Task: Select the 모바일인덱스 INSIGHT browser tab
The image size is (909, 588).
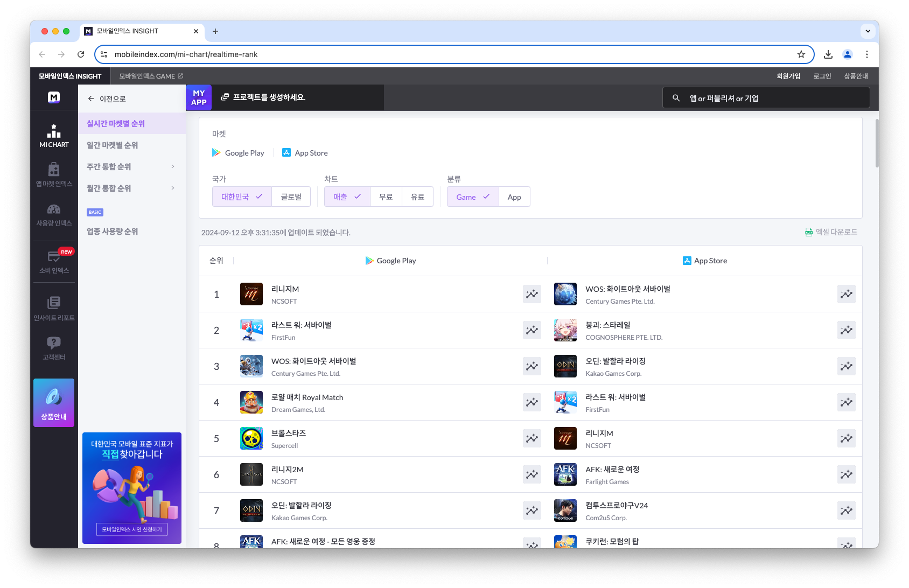Action: [x=143, y=31]
